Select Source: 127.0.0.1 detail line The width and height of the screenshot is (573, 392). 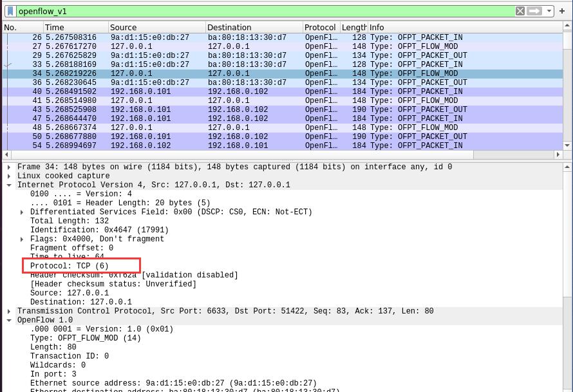click(x=70, y=293)
